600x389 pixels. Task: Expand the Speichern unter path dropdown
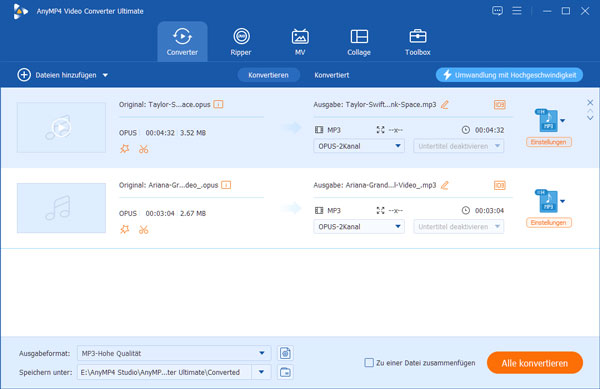point(262,372)
